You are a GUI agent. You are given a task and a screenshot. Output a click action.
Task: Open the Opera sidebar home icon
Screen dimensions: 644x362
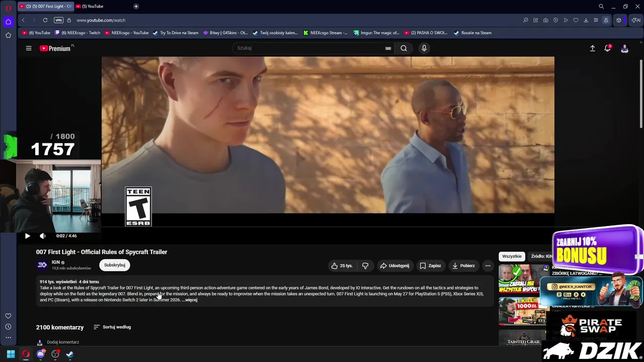pyautogui.click(x=8, y=22)
